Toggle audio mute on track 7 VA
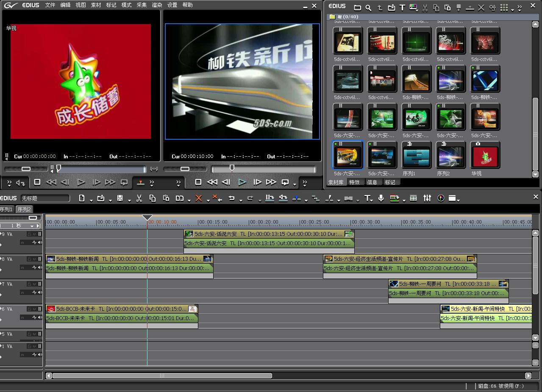This screenshot has width=542, height=392. [40, 293]
